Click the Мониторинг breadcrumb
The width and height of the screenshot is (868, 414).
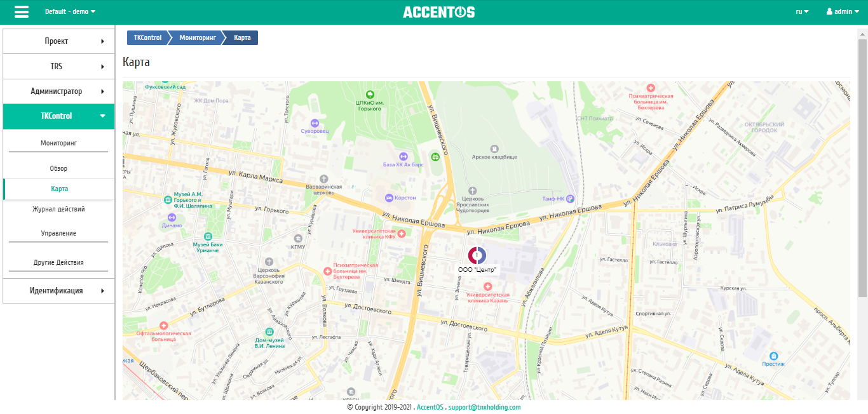click(x=197, y=38)
